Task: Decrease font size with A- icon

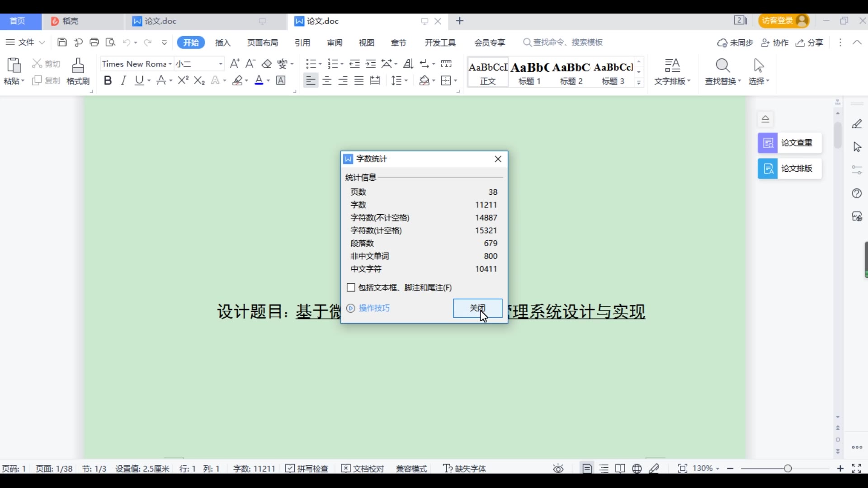Action: [x=250, y=64]
